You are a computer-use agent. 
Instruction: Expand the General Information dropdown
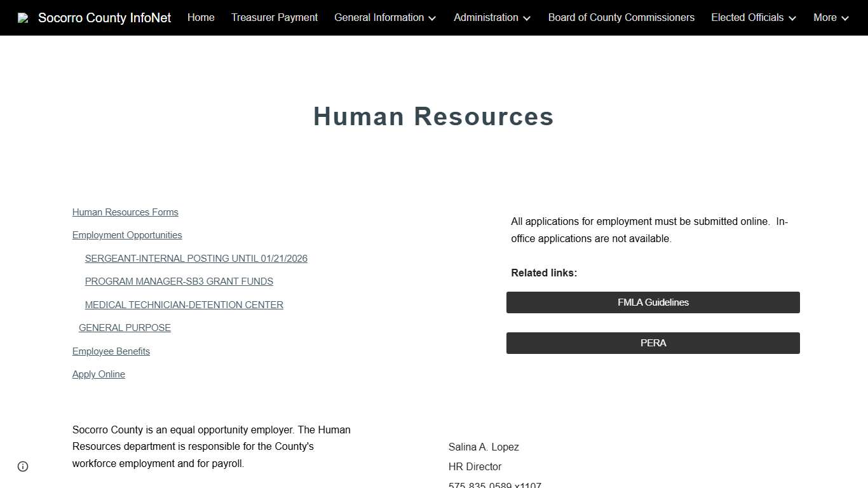click(x=384, y=18)
